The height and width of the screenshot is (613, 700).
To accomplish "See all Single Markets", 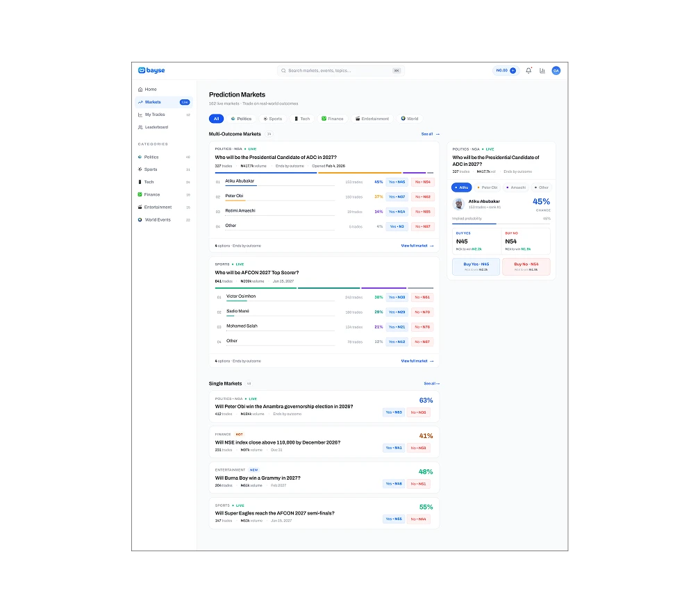I will point(432,384).
